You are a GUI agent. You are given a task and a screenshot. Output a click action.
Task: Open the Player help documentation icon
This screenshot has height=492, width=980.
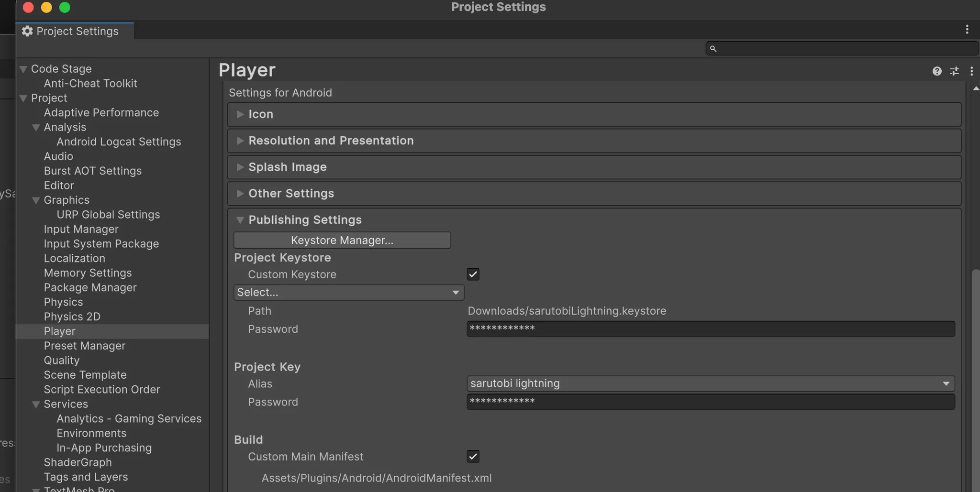point(937,71)
